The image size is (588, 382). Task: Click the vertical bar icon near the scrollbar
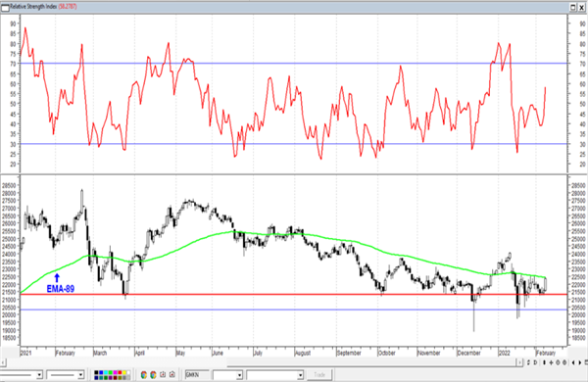pos(545,362)
